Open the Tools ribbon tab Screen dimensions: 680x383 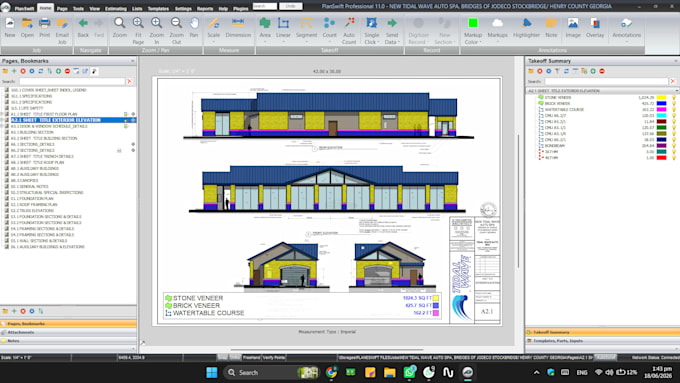(78, 8)
